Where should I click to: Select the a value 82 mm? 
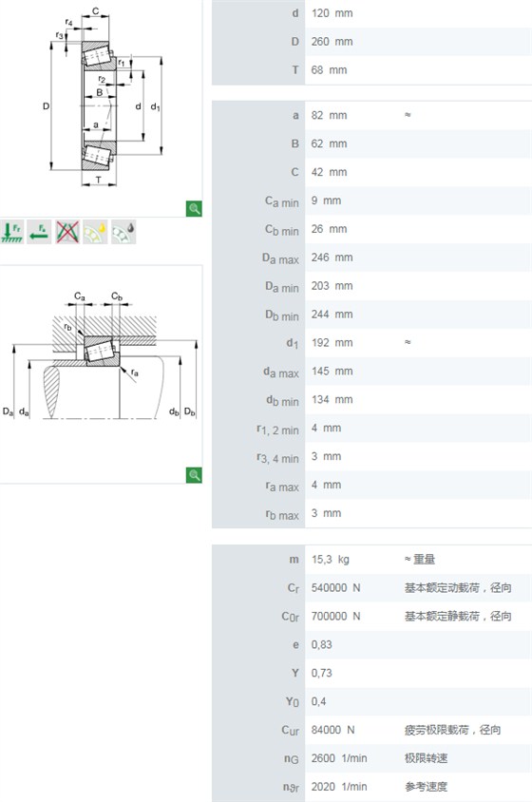(x=329, y=116)
